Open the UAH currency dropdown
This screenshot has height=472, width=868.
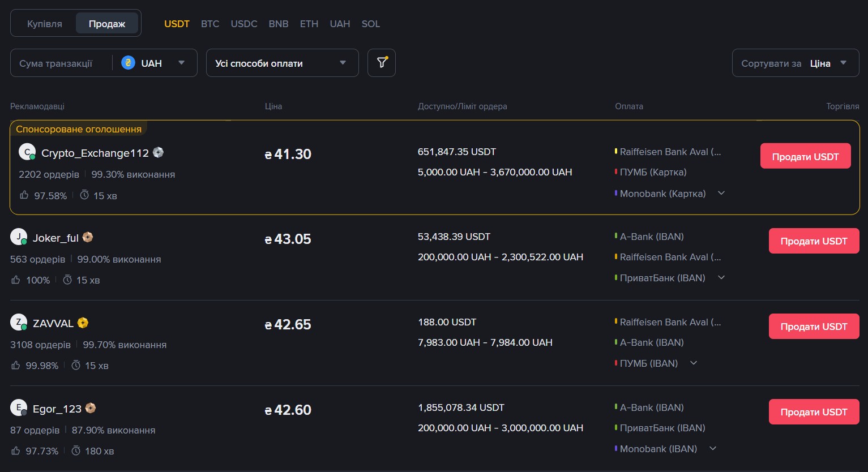click(154, 63)
